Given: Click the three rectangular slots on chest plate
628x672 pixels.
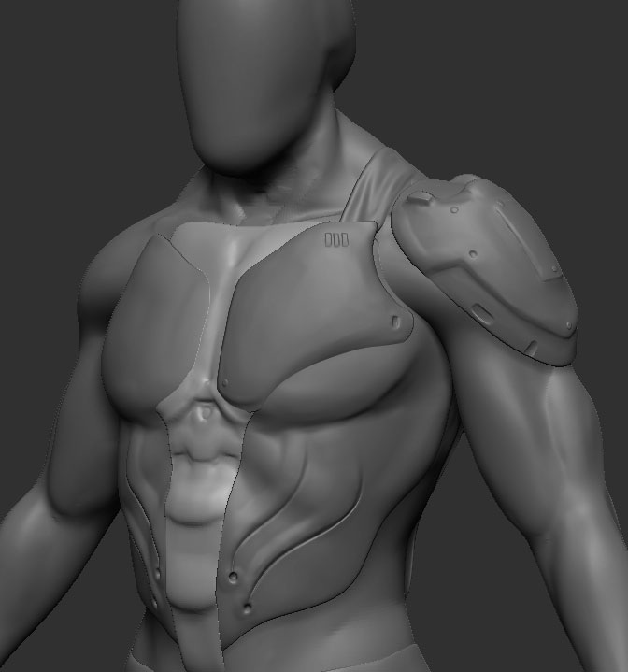Looking at the screenshot, I should pyautogui.click(x=336, y=240).
